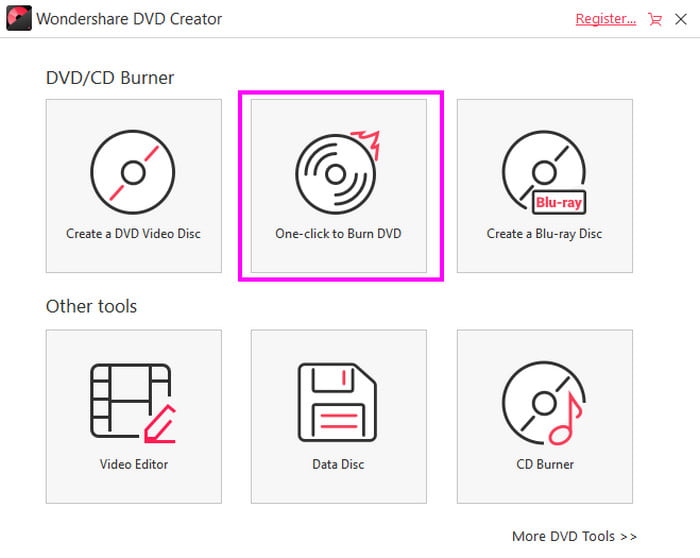Launch the Video Editor tool

(133, 416)
